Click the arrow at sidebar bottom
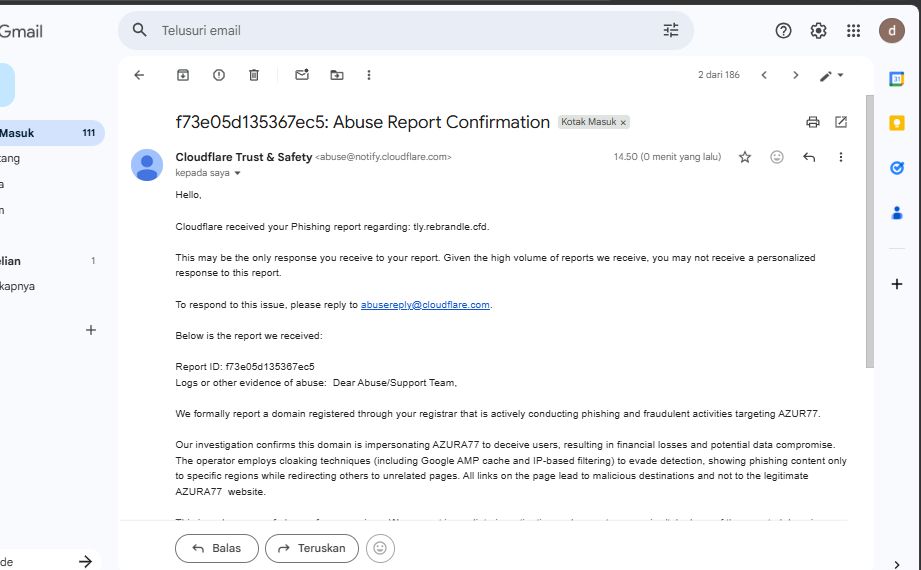 85,562
